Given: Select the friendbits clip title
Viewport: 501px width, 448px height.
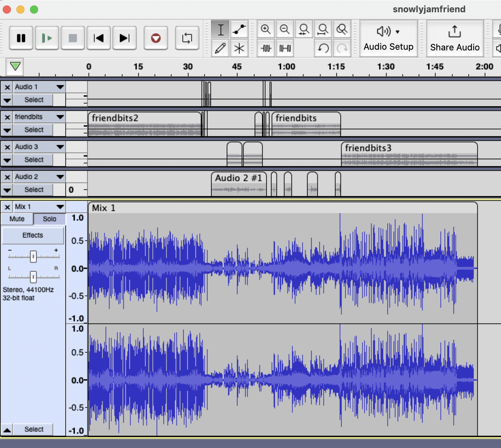Looking at the screenshot, I should point(296,118).
